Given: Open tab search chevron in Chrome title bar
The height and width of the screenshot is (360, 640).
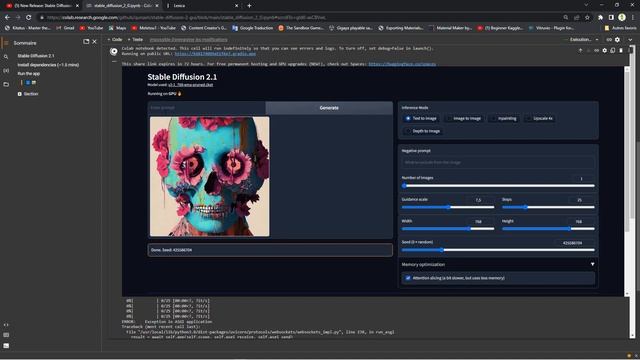Looking at the screenshot, I should coord(586,5).
